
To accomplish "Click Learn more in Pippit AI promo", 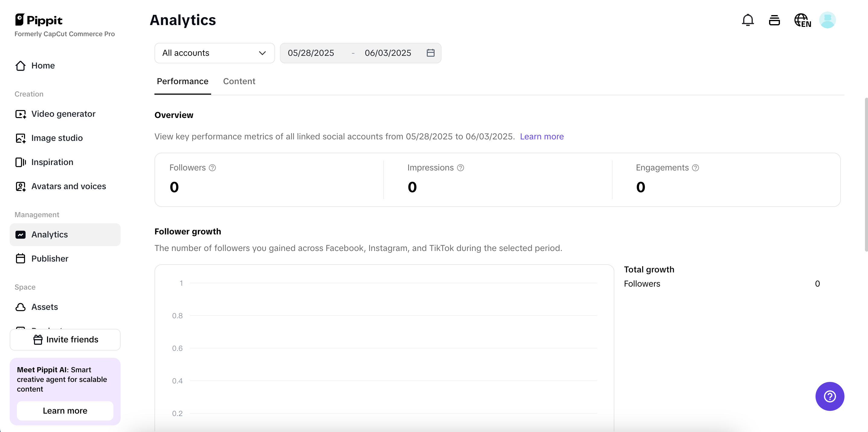I will click(65, 411).
